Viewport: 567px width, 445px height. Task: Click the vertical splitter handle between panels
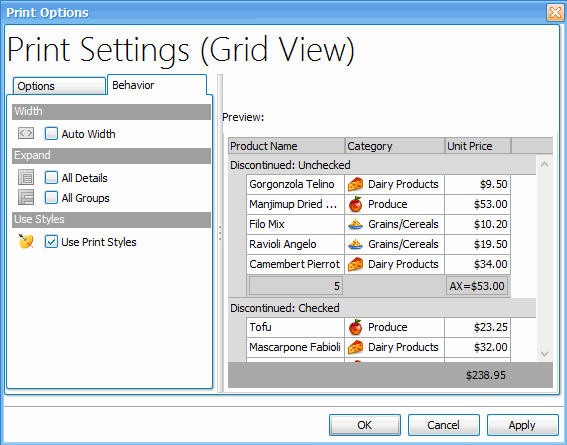coord(220,233)
